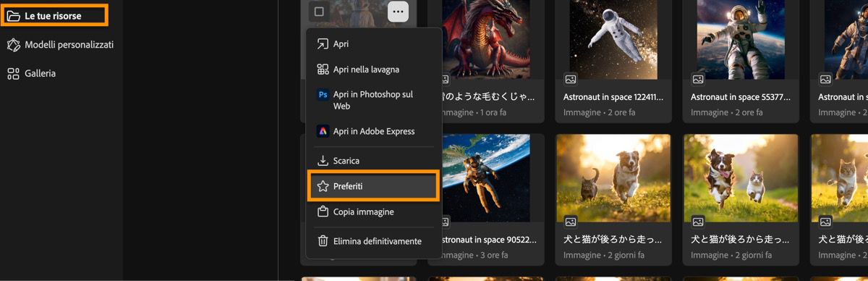This screenshot has height=281, width=868.
Task: Open Modelli personalizzati in the sidebar
Action: click(61, 44)
